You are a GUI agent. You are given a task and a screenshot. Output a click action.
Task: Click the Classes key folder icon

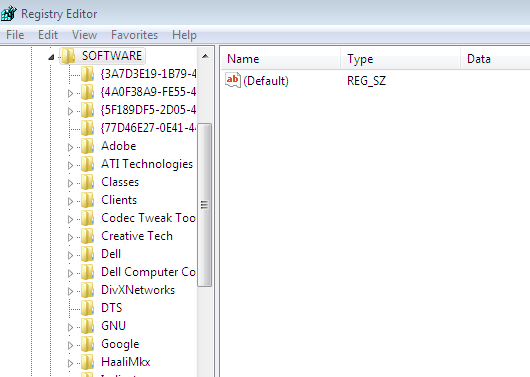click(88, 182)
